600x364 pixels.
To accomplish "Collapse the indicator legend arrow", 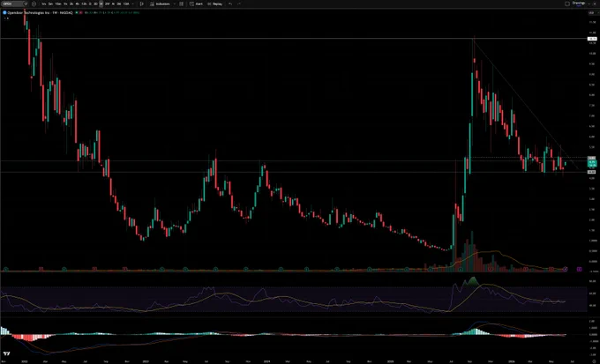I will pos(5,18).
